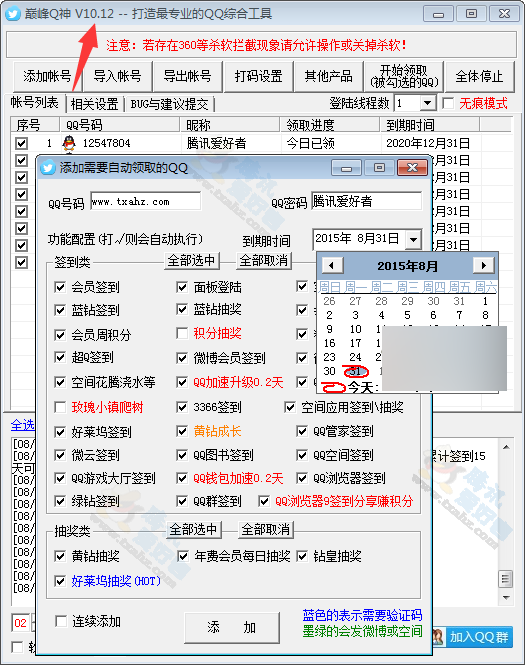Enable 无痕模式 checkbox in main window
This screenshot has height=665, width=525.
click(x=448, y=103)
